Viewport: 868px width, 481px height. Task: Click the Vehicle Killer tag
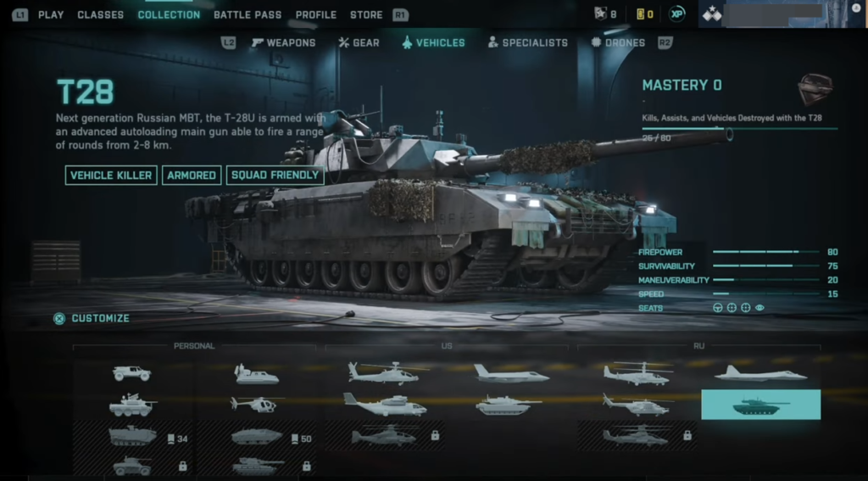(x=111, y=175)
